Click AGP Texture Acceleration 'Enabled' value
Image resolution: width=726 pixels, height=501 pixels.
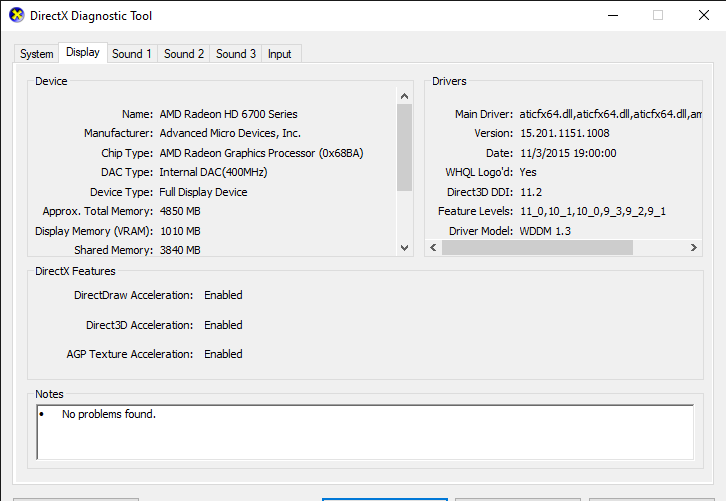click(x=223, y=354)
